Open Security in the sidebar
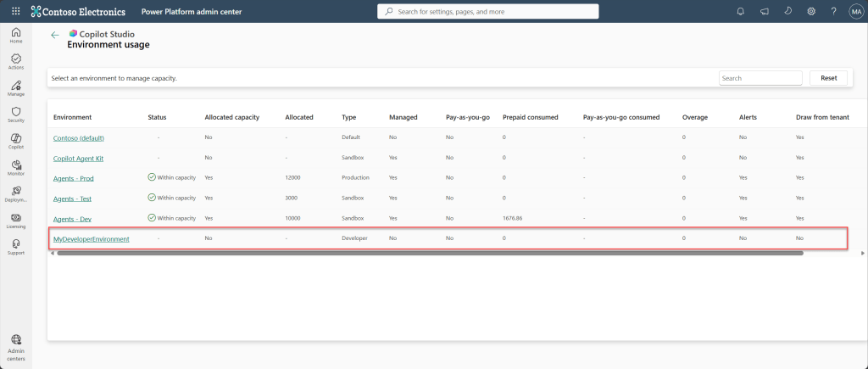Viewport: 868px width, 369px height. point(16,115)
